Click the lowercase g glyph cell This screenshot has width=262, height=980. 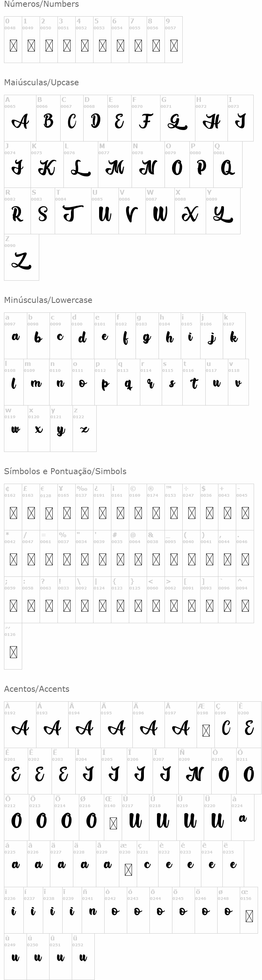(x=147, y=335)
